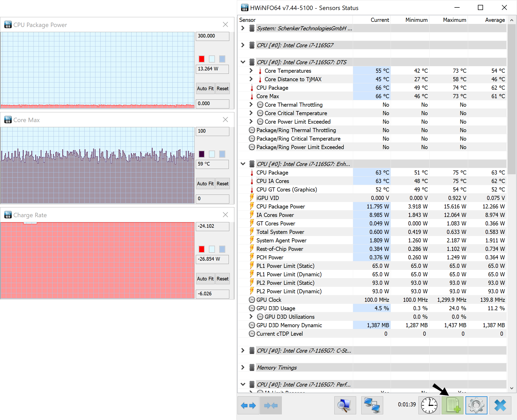Viewport: 517px width, 420px height.
Task: Collapse the i7-1165G7: Perf... group
Action: (x=243, y=385)
